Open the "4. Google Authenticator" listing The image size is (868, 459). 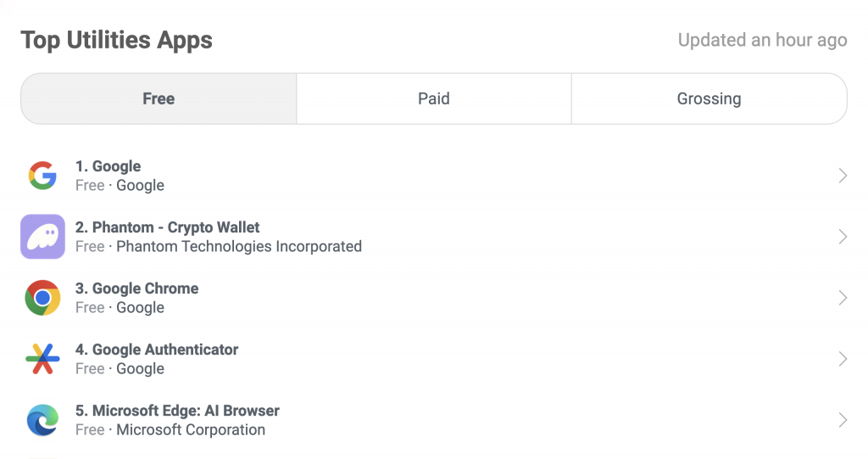(x=156, y=350)
